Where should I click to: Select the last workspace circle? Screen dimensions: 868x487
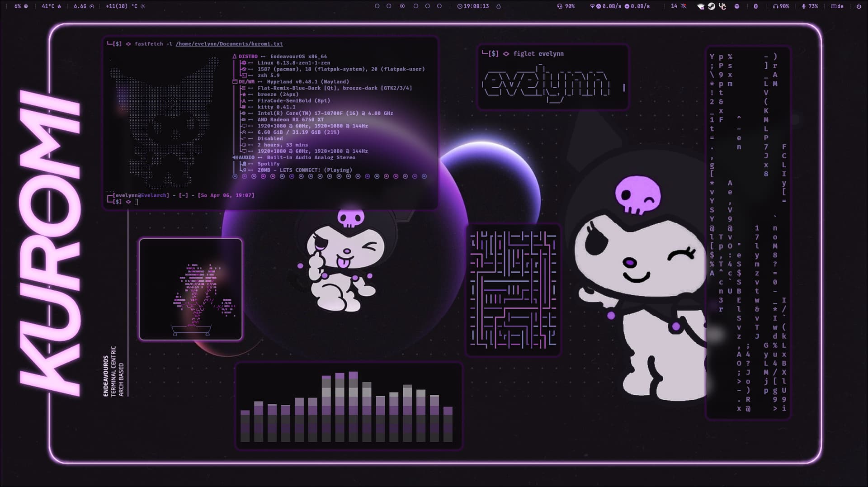pyautogui.click(x=439, y=6)
